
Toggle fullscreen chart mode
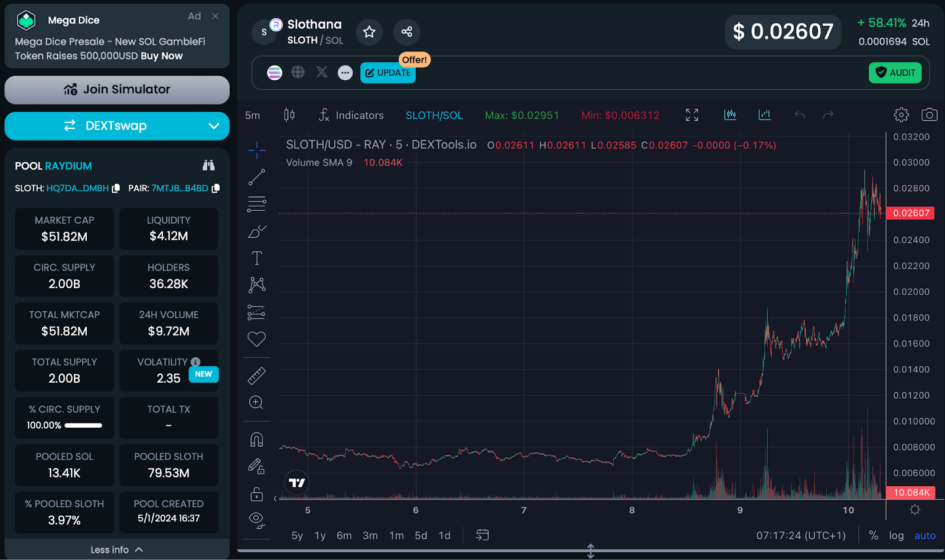click(692, 115)
